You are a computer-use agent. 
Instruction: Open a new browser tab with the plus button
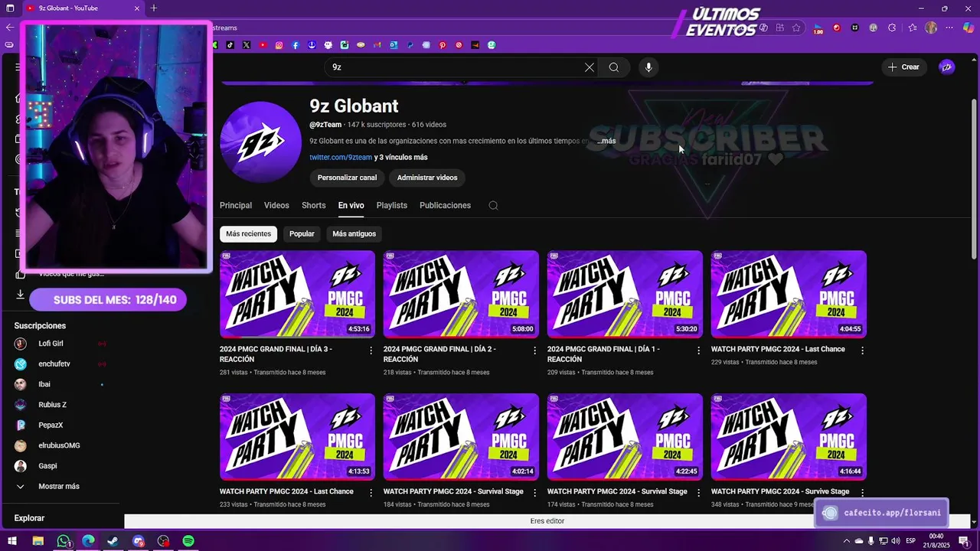tap(154, 8)
